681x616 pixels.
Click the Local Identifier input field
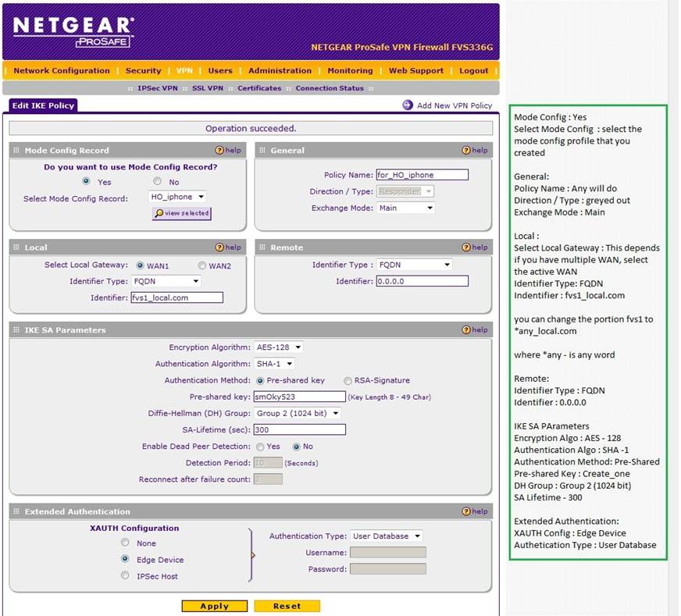(176, 297)
